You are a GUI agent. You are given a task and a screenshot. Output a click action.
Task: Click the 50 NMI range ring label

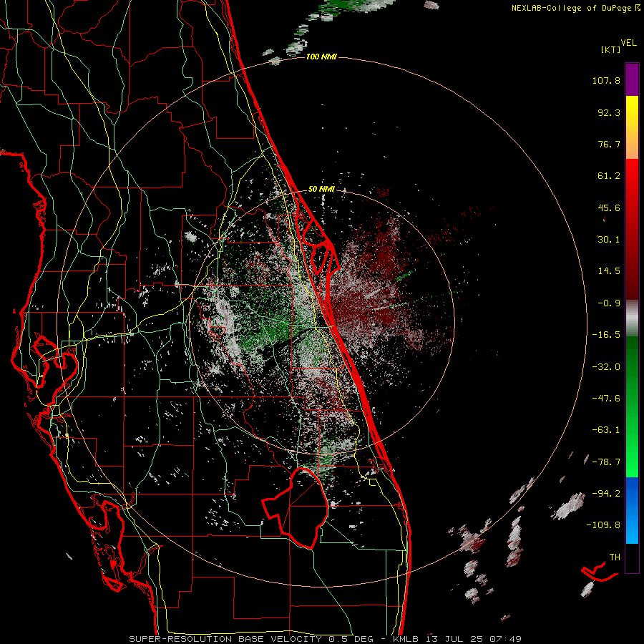(x=321, y=190)
